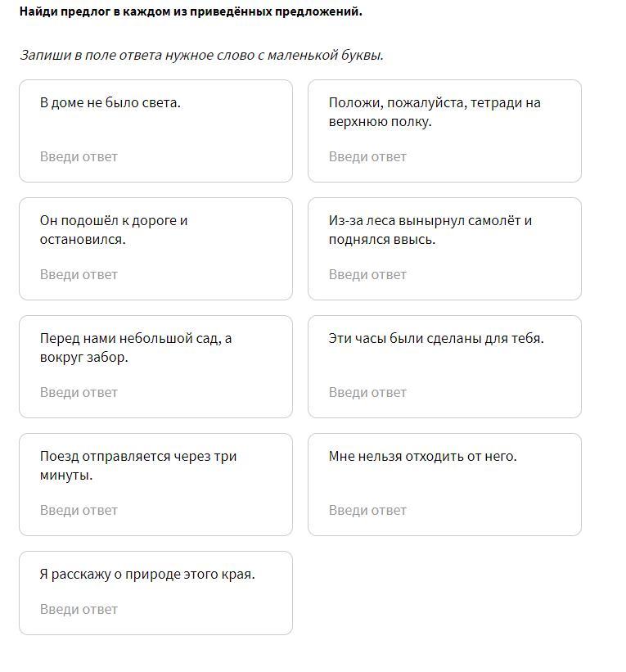
Task: Click answer field under "В доме не было света"
Action: [155, 156]
